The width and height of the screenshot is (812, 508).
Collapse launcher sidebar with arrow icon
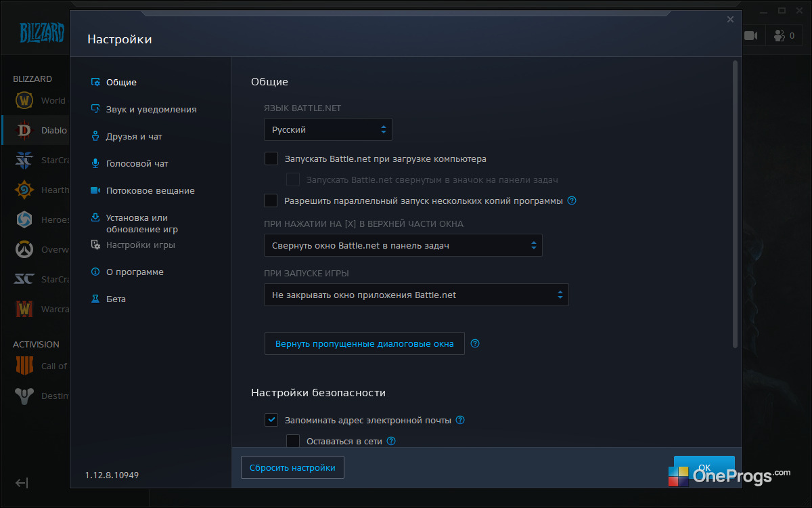22,483
